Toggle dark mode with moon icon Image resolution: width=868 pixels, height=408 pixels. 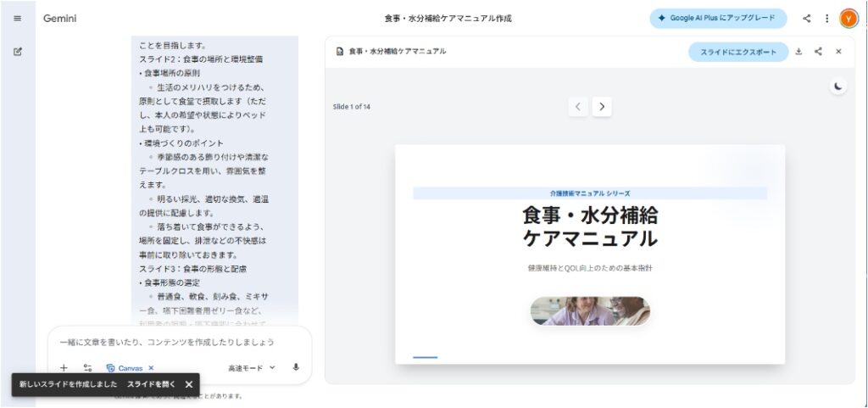click(837, 86)
